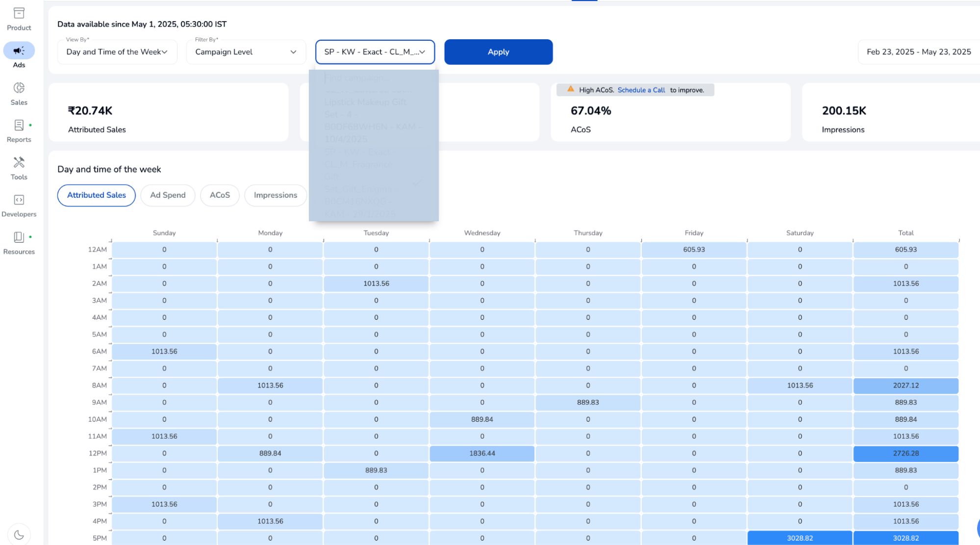Click the ₹20.74K Attributed Sales card
The width and height of the screenshot is (980, 545).
169,112
